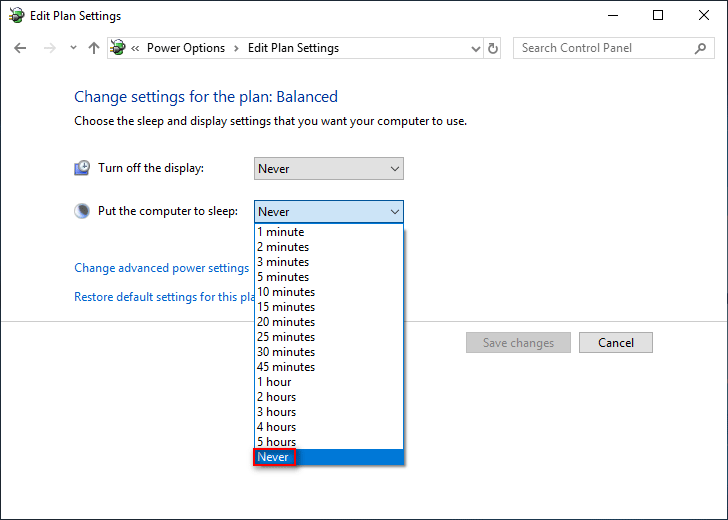Click the sleep moon icon
This screenshot has height=520, width=728.
click(82, 211)
